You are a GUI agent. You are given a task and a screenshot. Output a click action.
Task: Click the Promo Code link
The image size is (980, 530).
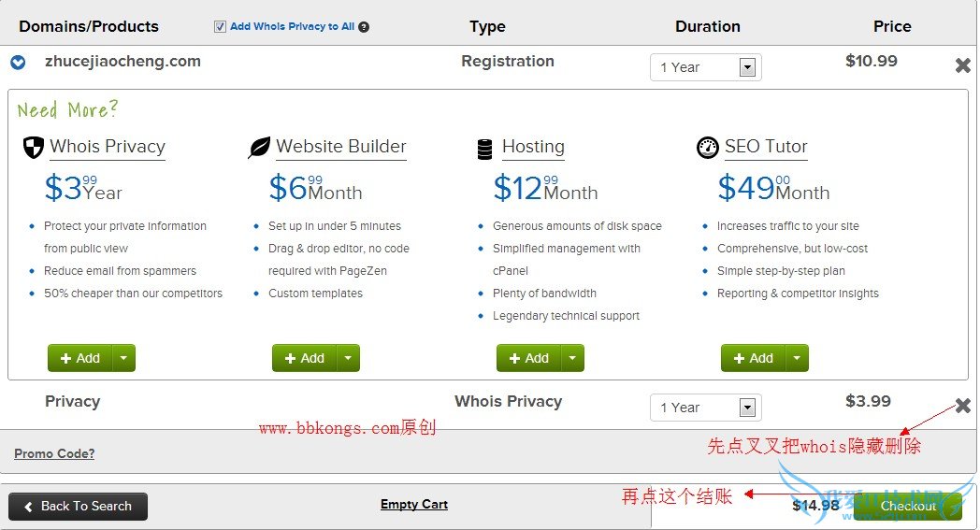(54, 454)
